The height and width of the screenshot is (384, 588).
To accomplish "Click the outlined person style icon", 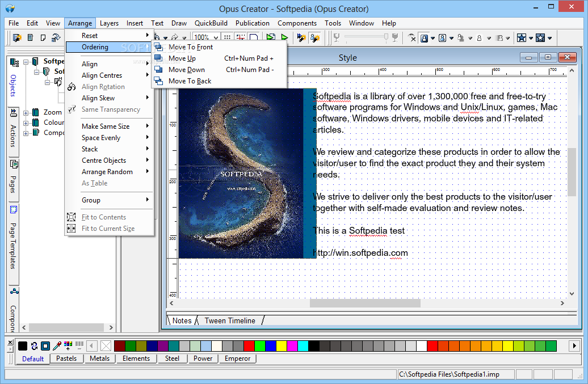I will coord(443,38).
